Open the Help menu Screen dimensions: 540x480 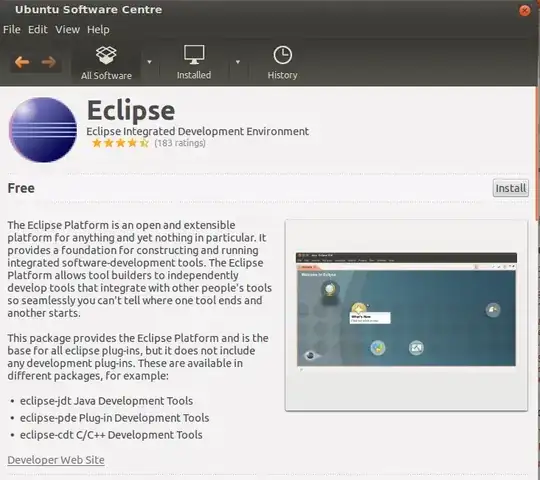point(98,30)
